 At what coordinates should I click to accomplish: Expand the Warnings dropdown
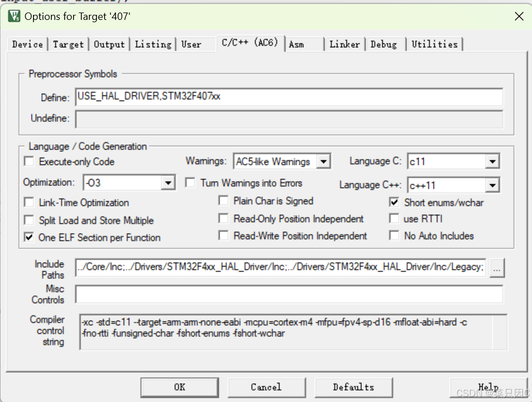tap(323, 162)
